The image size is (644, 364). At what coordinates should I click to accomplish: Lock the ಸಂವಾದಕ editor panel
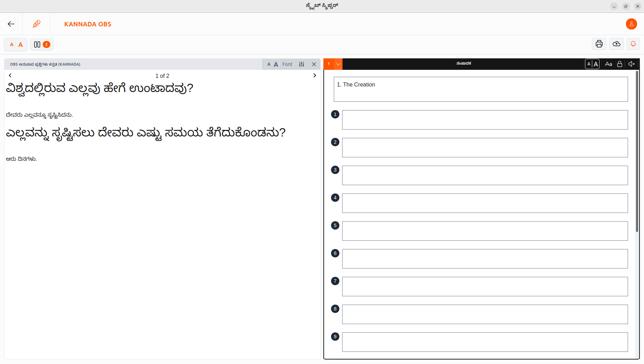620,64
